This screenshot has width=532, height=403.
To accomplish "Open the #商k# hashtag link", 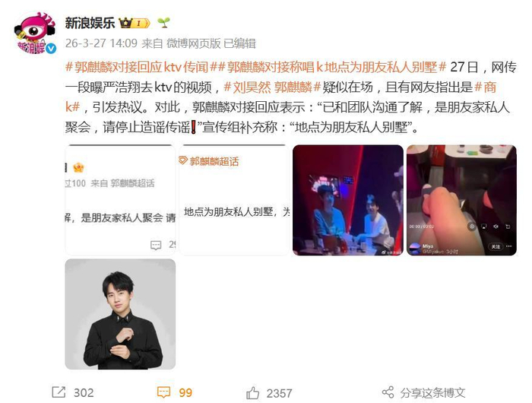I will (485, 87).
